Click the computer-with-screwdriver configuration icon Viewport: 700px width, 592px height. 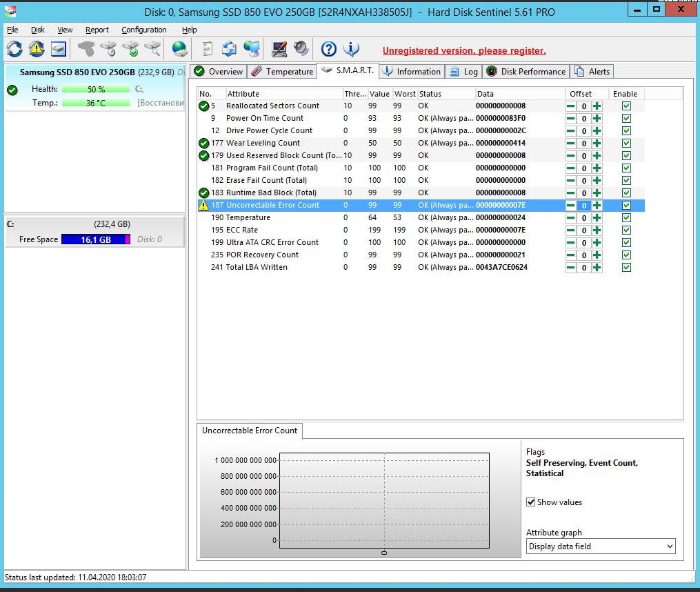click(x=279, y=49)
